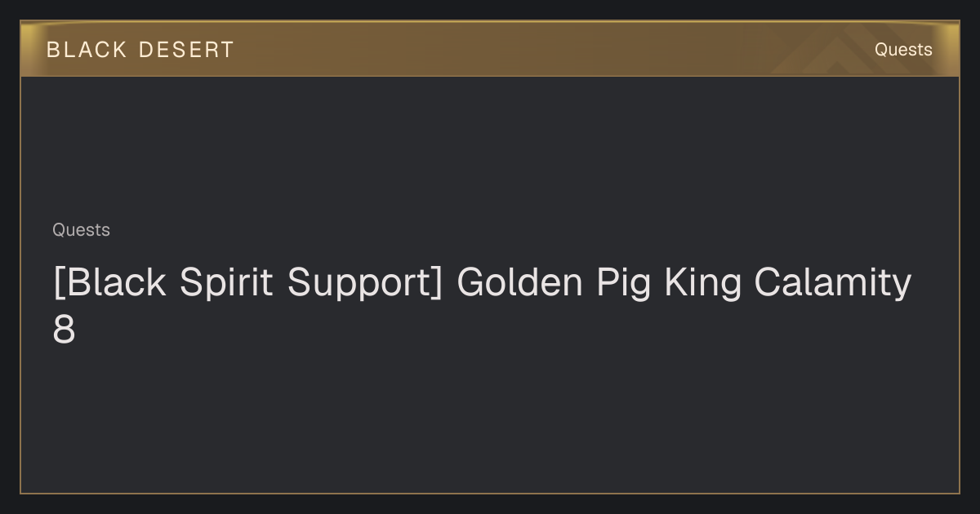
Task: Click the [Black Spirit Support] tag in the title
Action: [247, 283]
